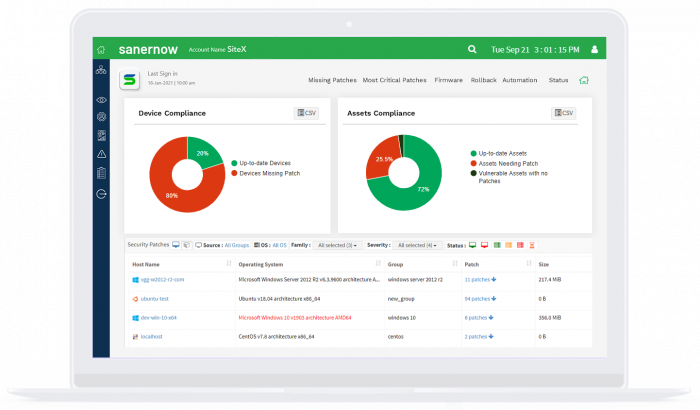The height and width of the screenshot is (410, 700).
Task: Open host localhost link
Action: 151,337
